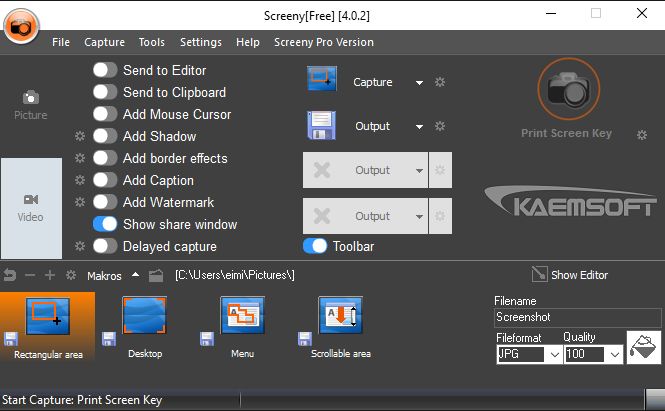Open hotkey gear next to Print Screen Key
Image resolution: width=665 pixels, height=411 pixels.
click(x=642, y=135)
